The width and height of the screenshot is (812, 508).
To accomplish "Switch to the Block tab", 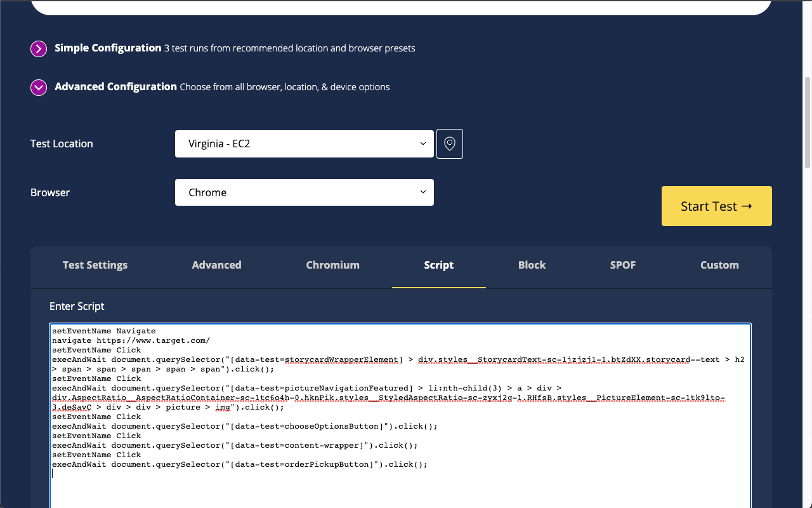I will pos(532,265).
